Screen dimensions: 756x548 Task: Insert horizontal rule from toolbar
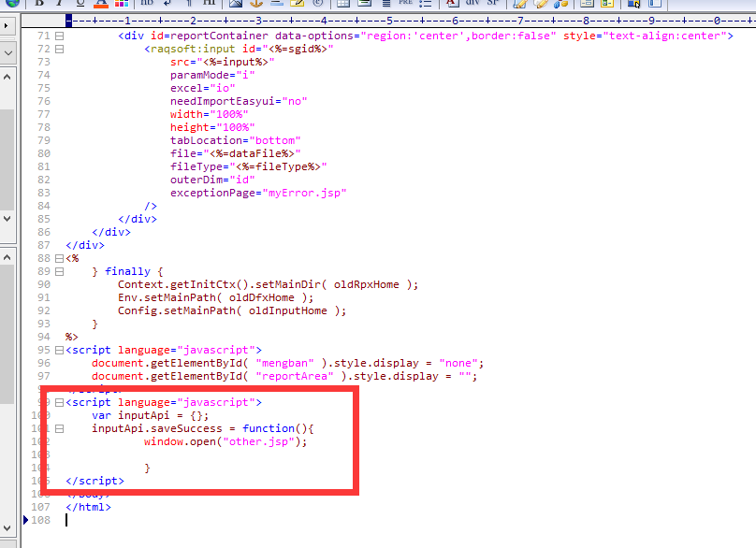coord(276,4)
